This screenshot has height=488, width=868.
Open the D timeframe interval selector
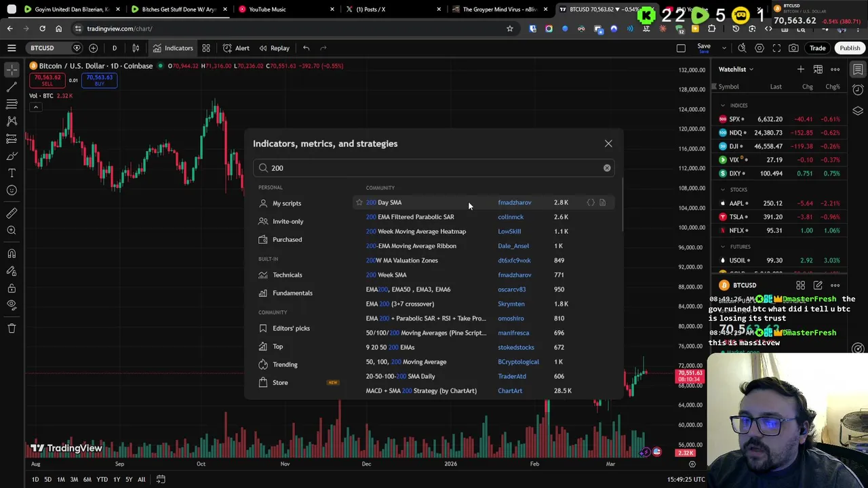[x=114, y=48]
